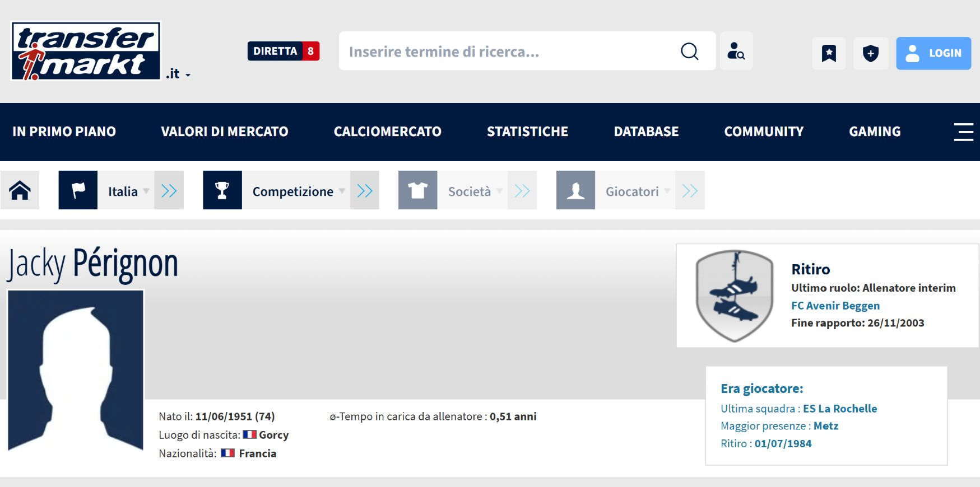The width and height of the screenshot is (980, 487).
Task: Open the Italia country dropdown
Action: click(128, 191)
